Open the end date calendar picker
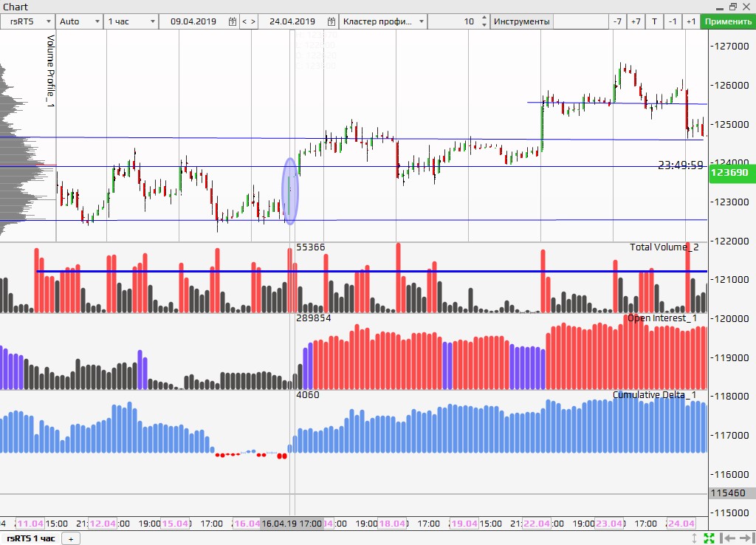 331,21
